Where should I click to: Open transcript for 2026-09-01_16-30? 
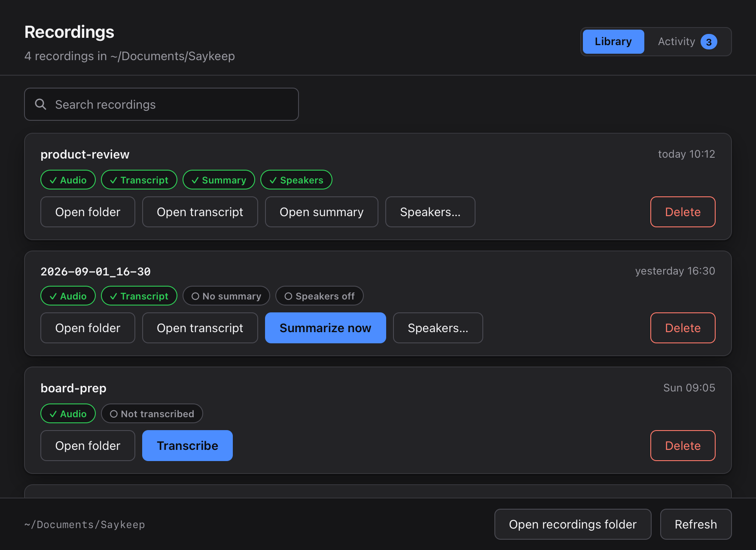click(x=200, y=328)
